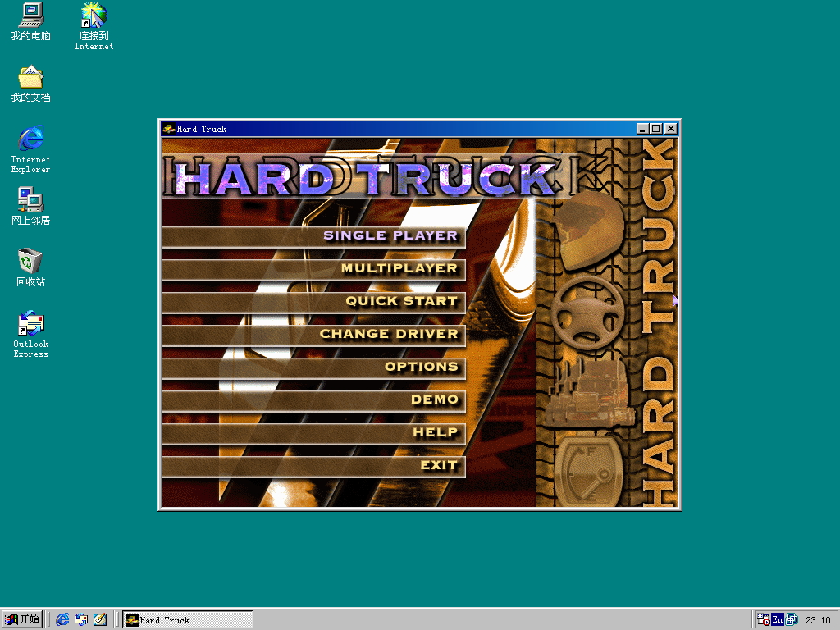
Task: Launch the DEMO from the menu
Action: click(x=434, y=399)
